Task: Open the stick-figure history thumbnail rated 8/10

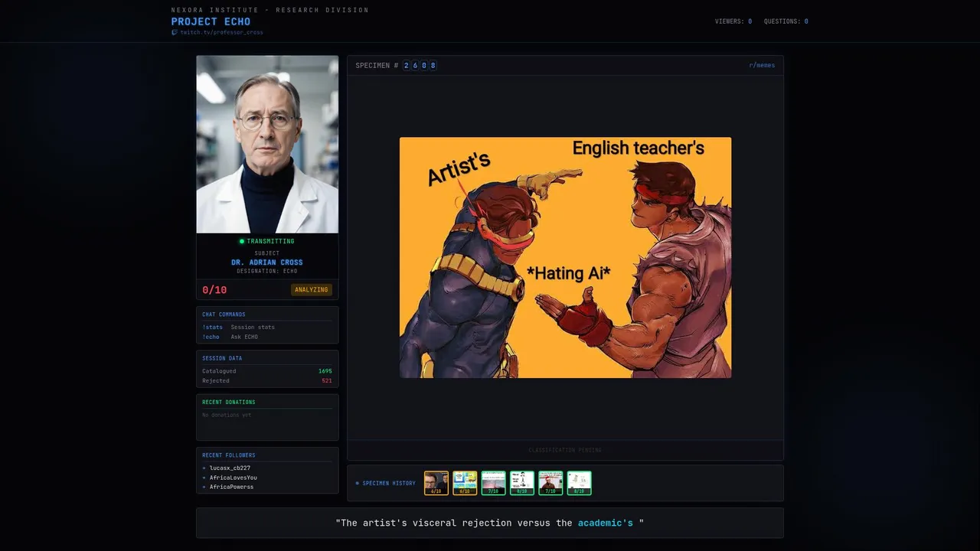Action: 522,483
